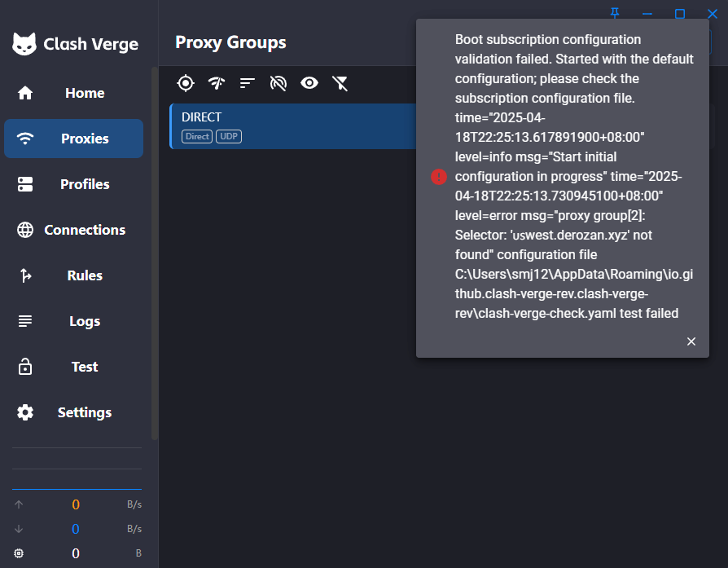This screenshot has height=568, width=728.
Task: Close the Clash Verge window
Action: (x=713, y=14)
